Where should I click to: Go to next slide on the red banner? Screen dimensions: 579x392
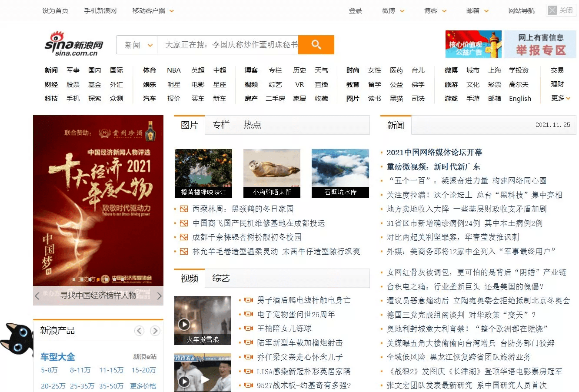[159, 296]
